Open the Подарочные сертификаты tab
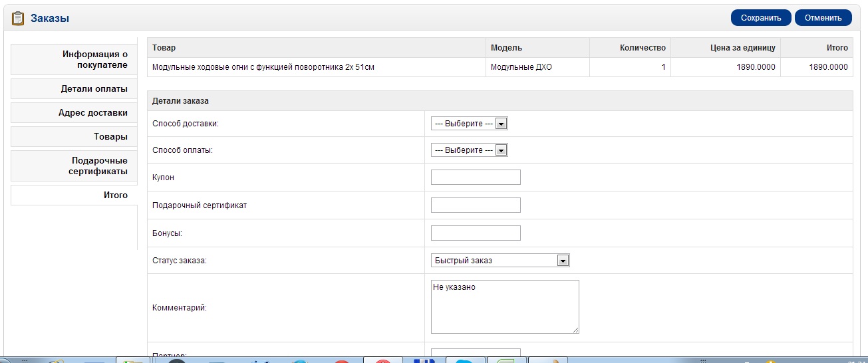Viewport: 868px width, 363px height. 74,166
